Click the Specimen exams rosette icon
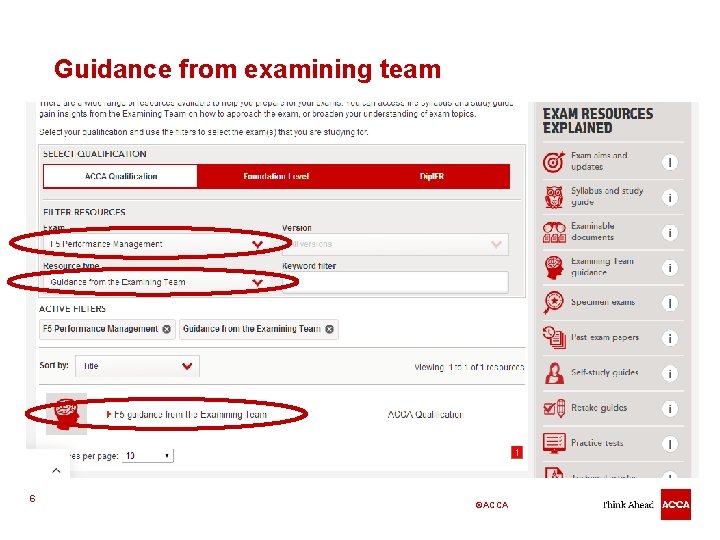Image resolution: width=720 pixels, height=540 pixels. 554,303
